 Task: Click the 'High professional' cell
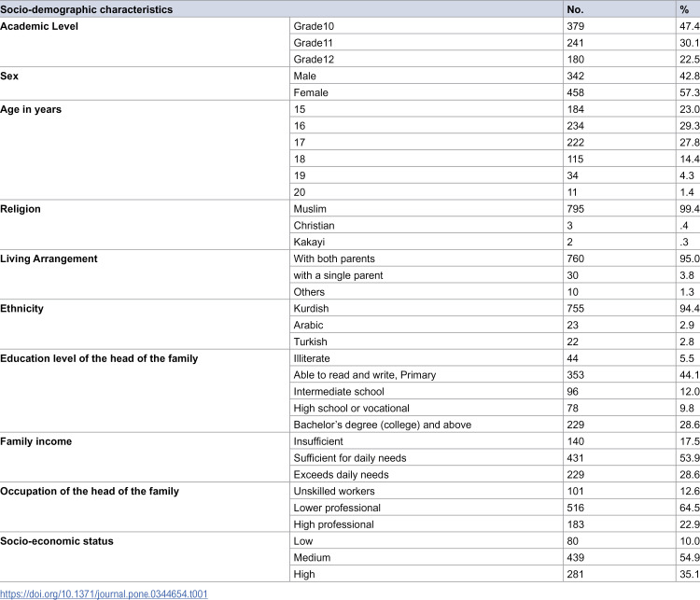(x=333, y=524)
